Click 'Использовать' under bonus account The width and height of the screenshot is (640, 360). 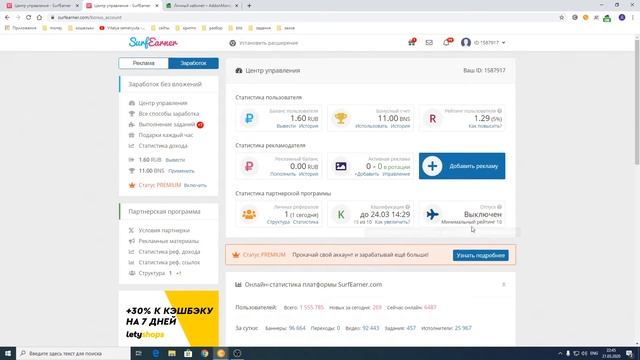tap(371, 126)
